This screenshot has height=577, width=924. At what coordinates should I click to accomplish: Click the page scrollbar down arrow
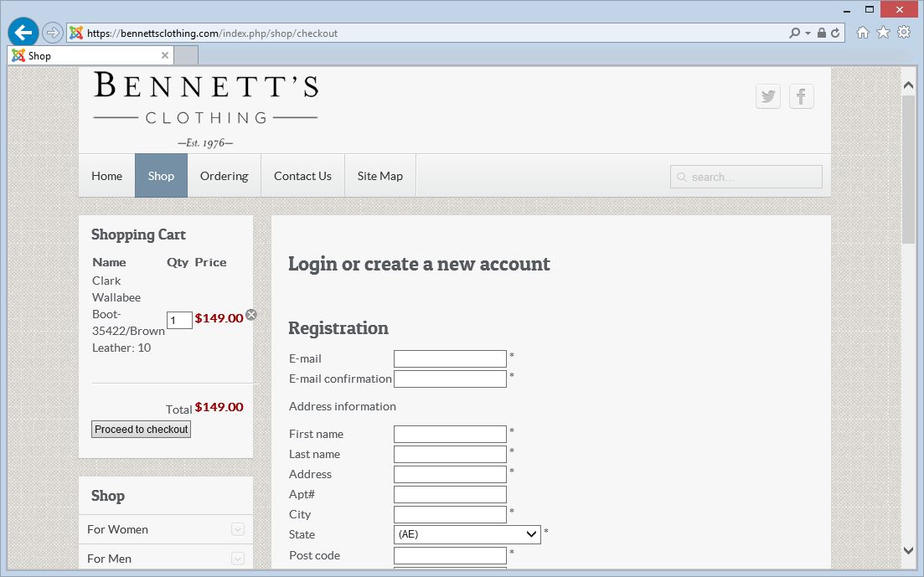tap(908, 550)
